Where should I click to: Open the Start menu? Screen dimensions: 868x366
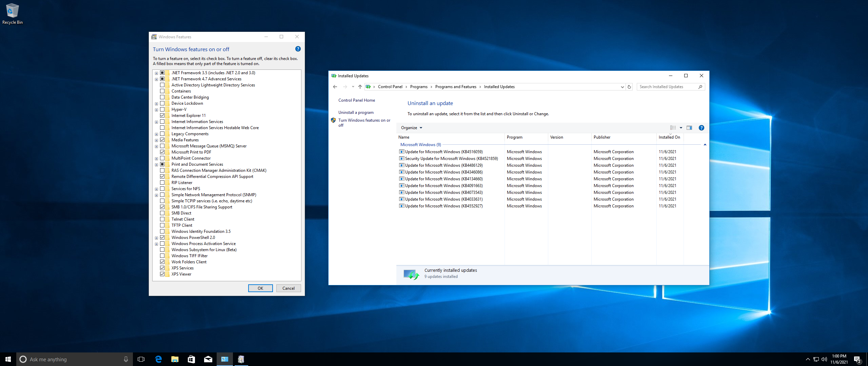point(8,359)
